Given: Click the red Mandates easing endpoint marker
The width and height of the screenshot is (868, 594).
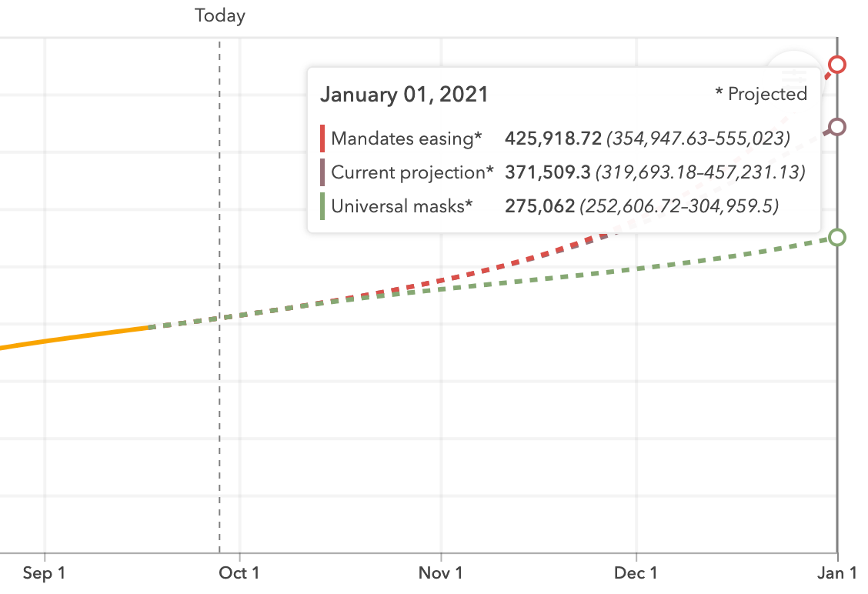Looking at the screenshot, I should point(837,65).
